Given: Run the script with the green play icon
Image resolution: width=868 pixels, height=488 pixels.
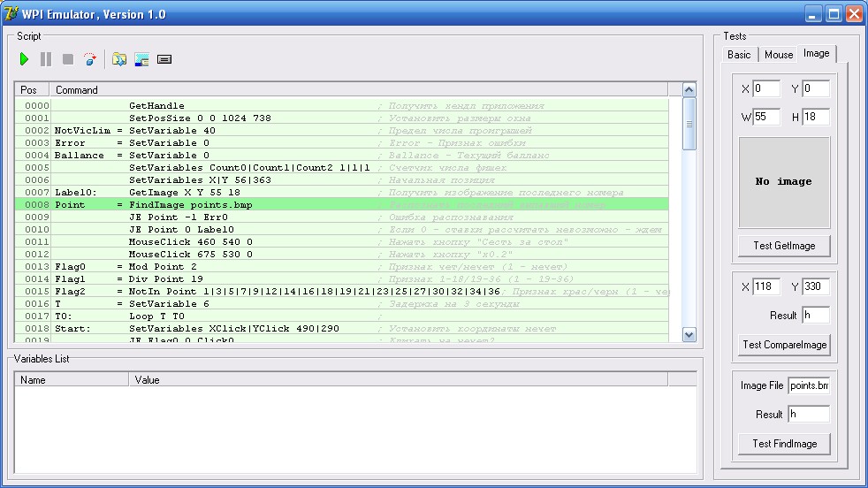Looking at the screenshot, I should click(24, 59).
